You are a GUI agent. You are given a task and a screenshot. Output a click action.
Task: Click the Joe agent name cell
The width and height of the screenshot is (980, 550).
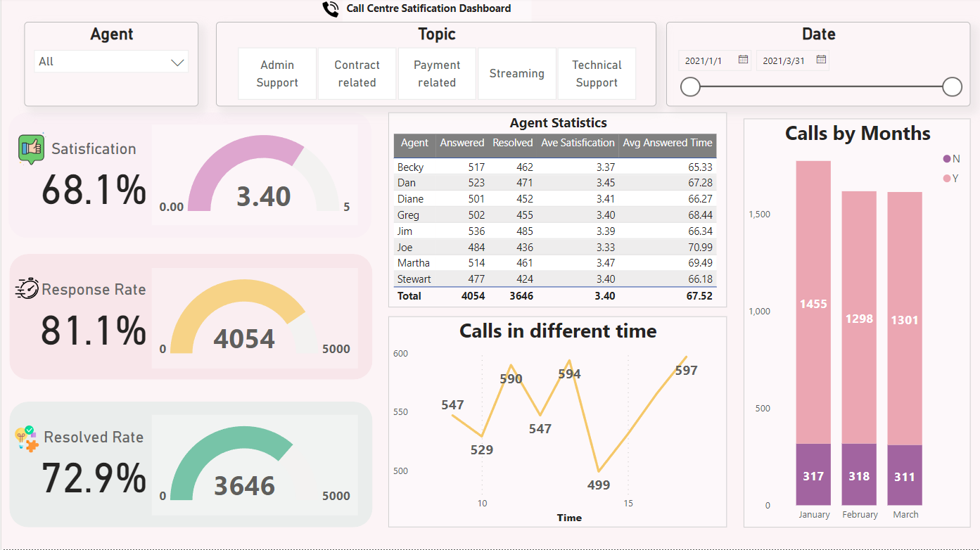405,247
